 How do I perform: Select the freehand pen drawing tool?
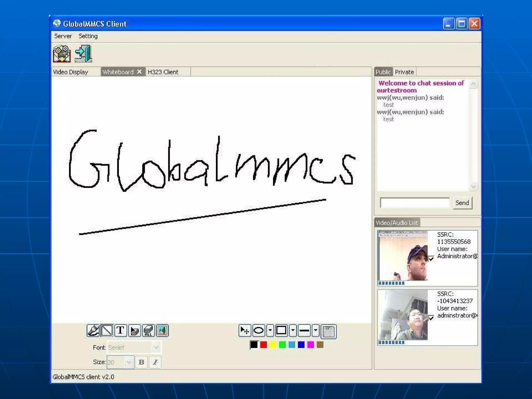click(93, 331)
